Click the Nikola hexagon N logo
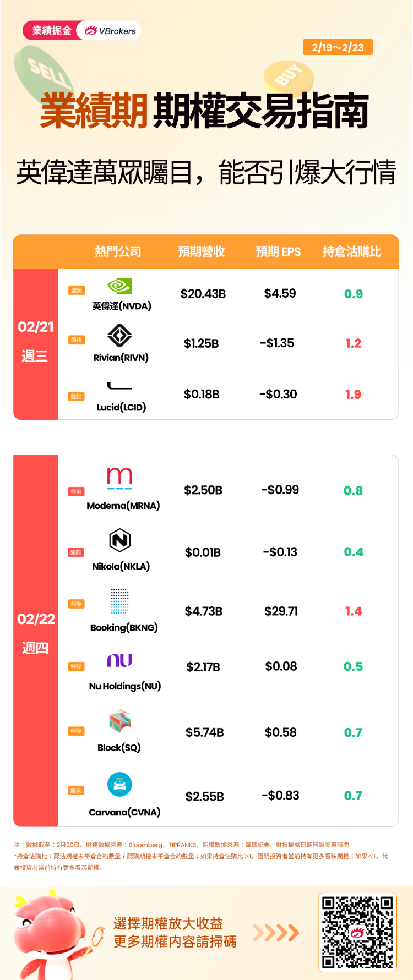Viewport: 413px width, 980px height. coord(119,540)
